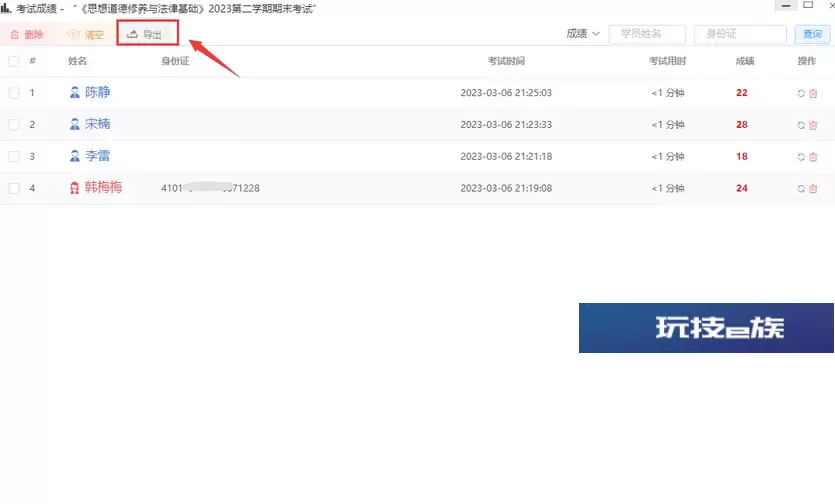The image size is (835, 504).
Task: Click the 清空 toolbar button
Action: (85, 35)
